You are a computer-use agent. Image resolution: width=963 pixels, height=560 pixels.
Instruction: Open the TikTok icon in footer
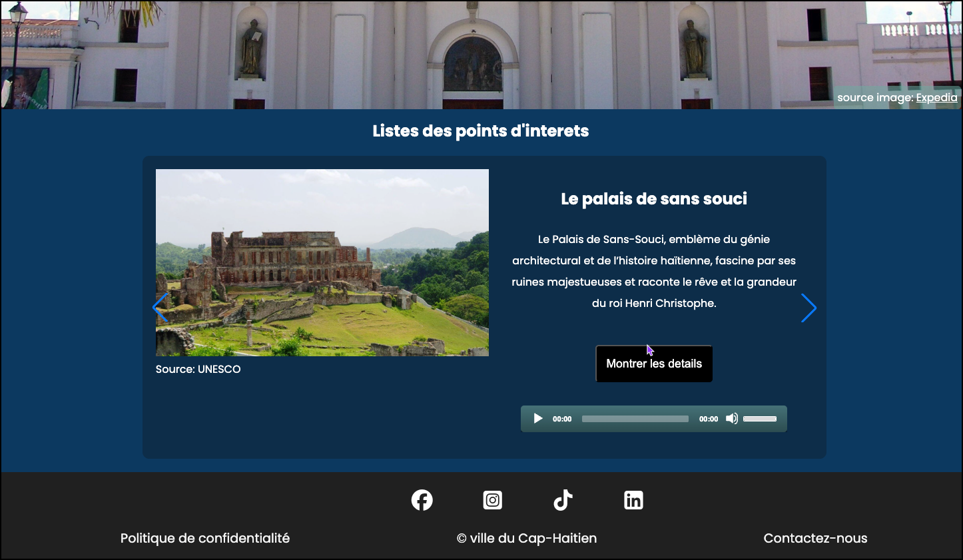tap(563, 500)
